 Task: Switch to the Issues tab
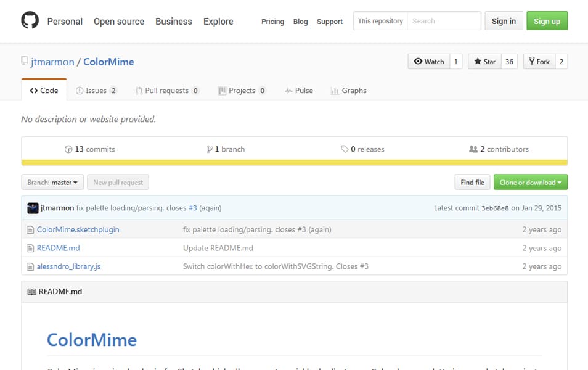pyautogui.click(x=96, y=91)
